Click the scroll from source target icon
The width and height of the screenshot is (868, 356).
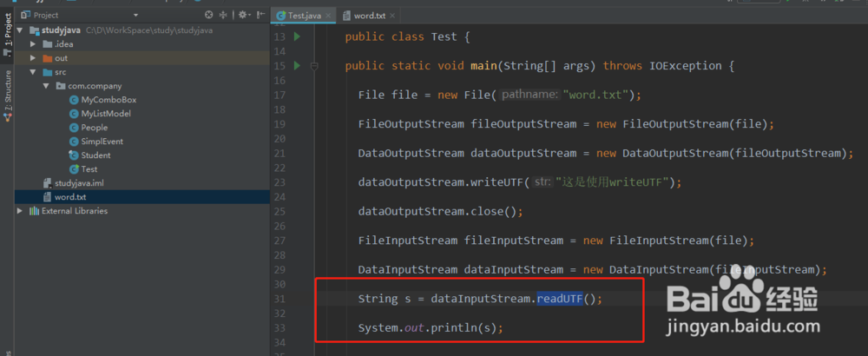tap(208, 15)
